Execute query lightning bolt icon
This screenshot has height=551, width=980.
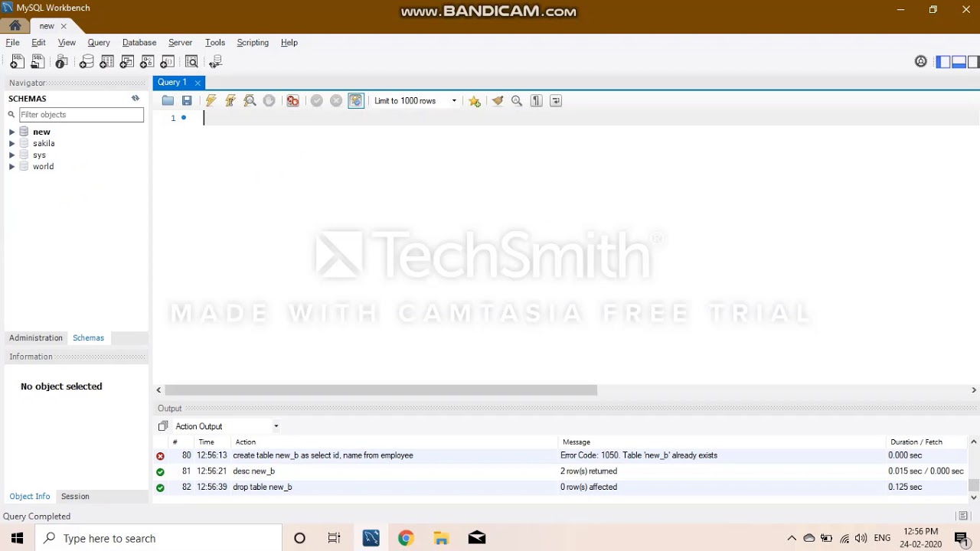[x=211, y=101]
